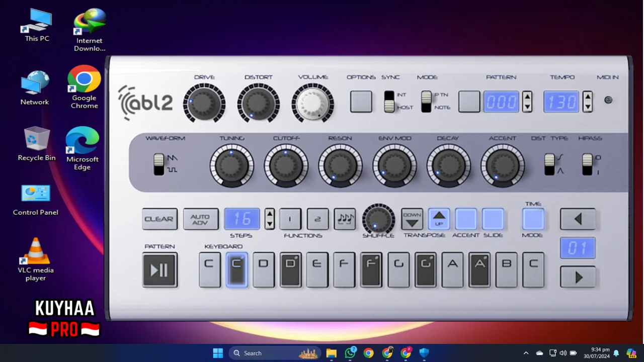Click the Tuning knob
644x362 pixels.
232,165
